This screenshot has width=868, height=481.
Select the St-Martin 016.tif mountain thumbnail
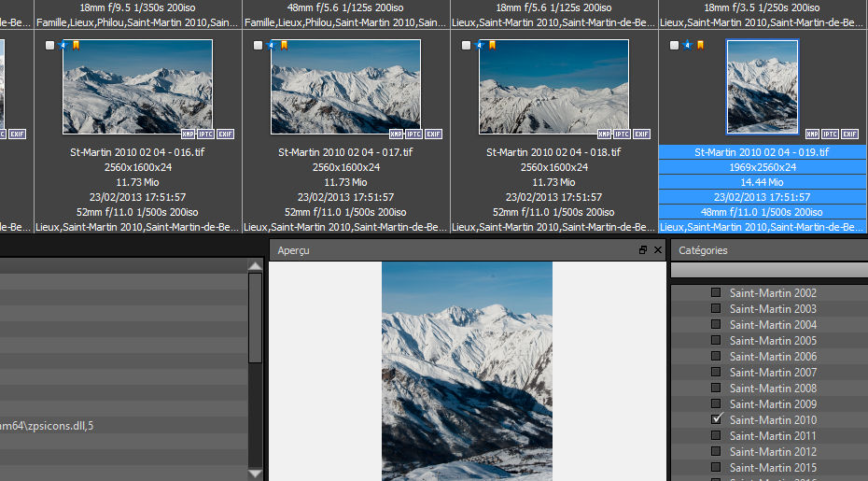138,87
